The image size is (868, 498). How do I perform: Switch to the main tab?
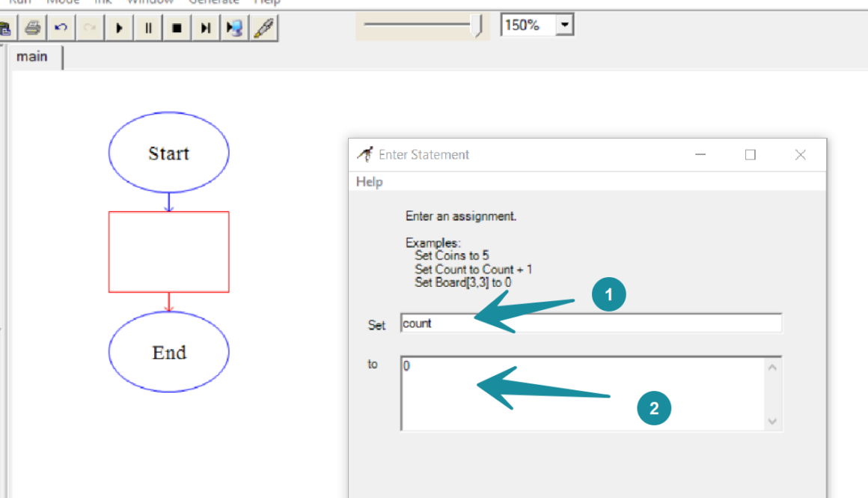[x=32, y=57]
